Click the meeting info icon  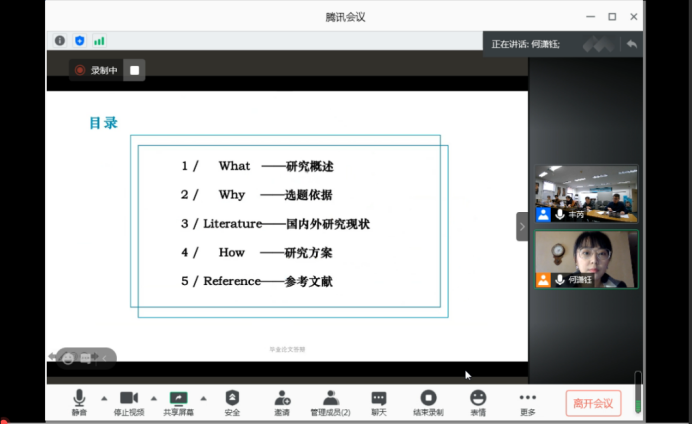click(x=60, y=41)
